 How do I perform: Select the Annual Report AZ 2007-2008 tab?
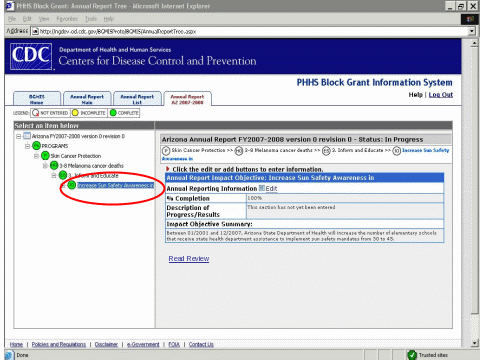tap(187, 99)
